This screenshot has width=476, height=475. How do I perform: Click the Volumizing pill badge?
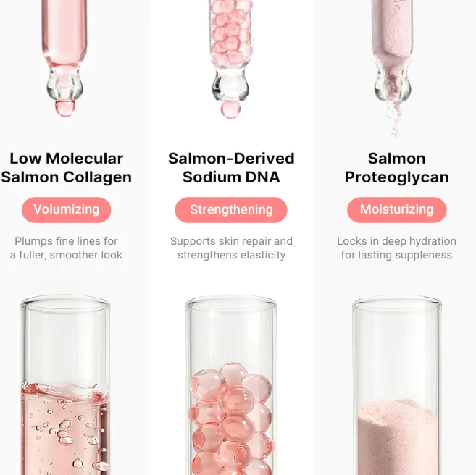click(x=66, y=209)
